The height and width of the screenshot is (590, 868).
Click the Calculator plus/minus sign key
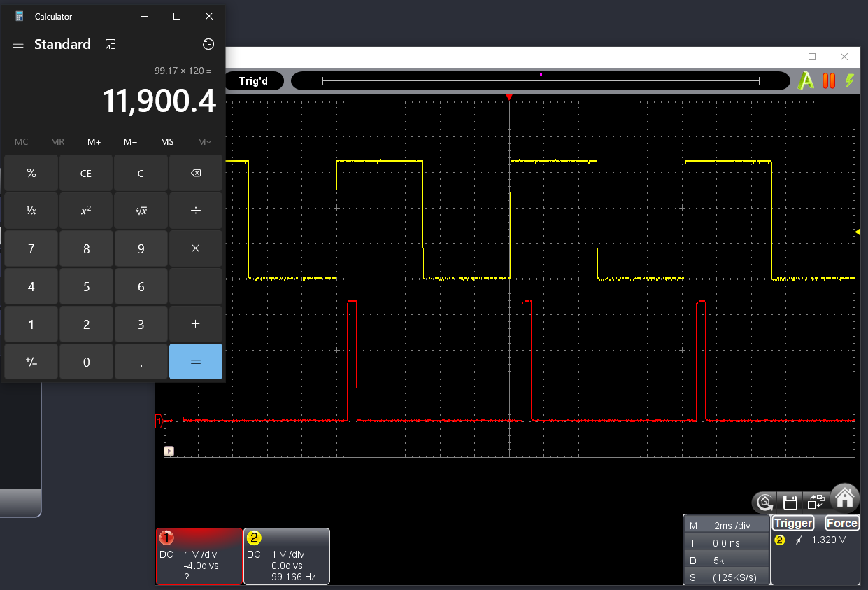click(x=31, y=362)
